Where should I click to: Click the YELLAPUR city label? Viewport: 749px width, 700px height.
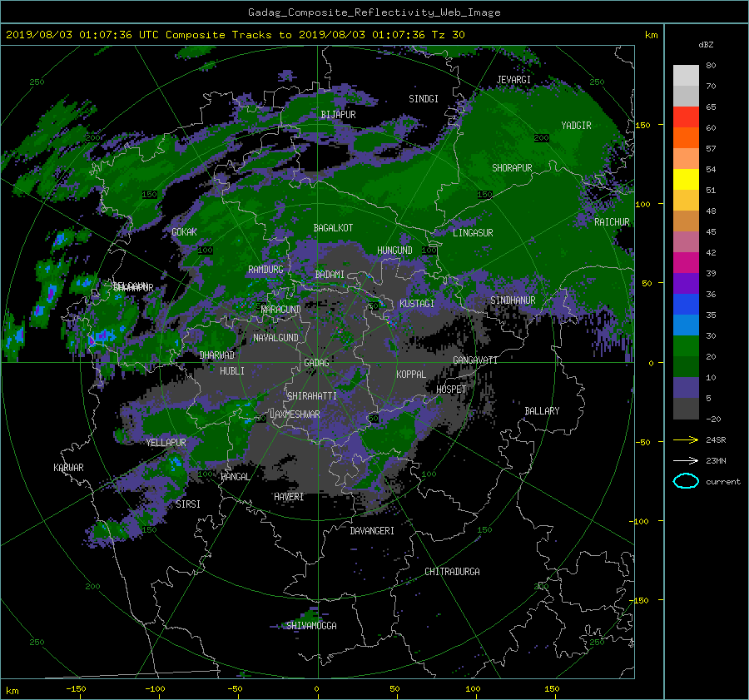click(166, 443)
